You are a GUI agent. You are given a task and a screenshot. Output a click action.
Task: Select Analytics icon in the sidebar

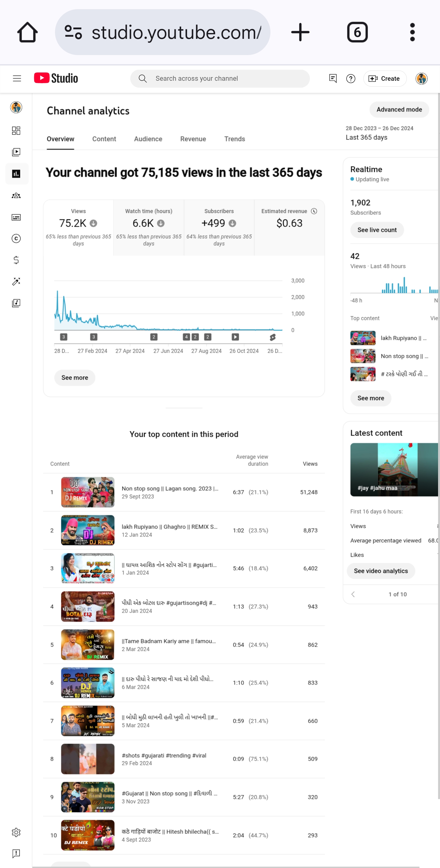[x=16, y=174]
